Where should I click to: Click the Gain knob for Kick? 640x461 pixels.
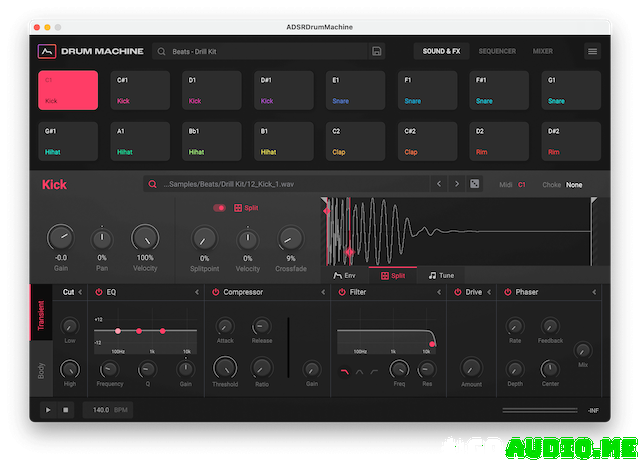60,237
